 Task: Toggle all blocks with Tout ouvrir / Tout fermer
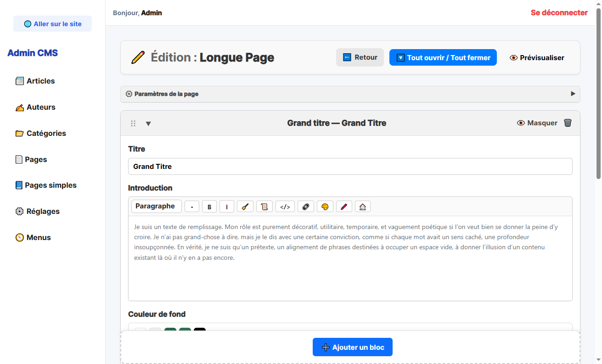coord(443,58)
